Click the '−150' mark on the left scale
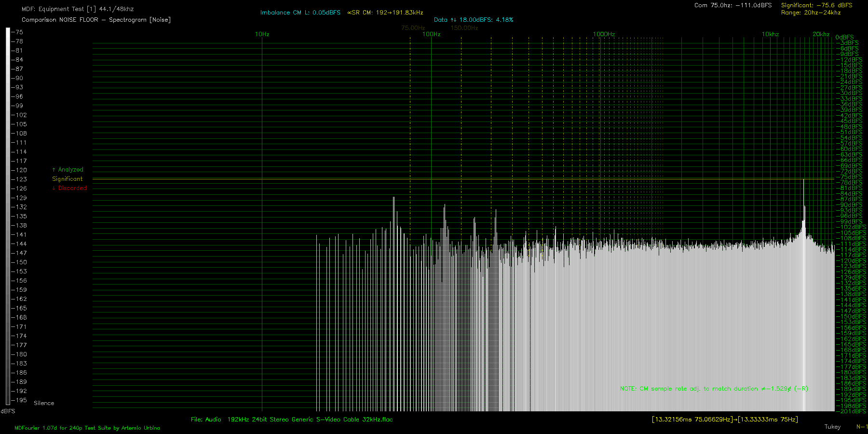The image size is (868, 434). 20,262
